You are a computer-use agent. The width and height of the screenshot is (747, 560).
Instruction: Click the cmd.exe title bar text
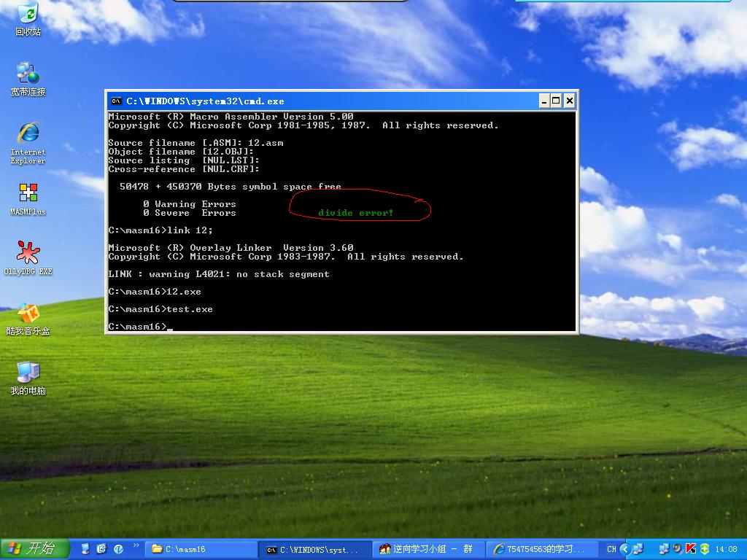pos(205,101)
